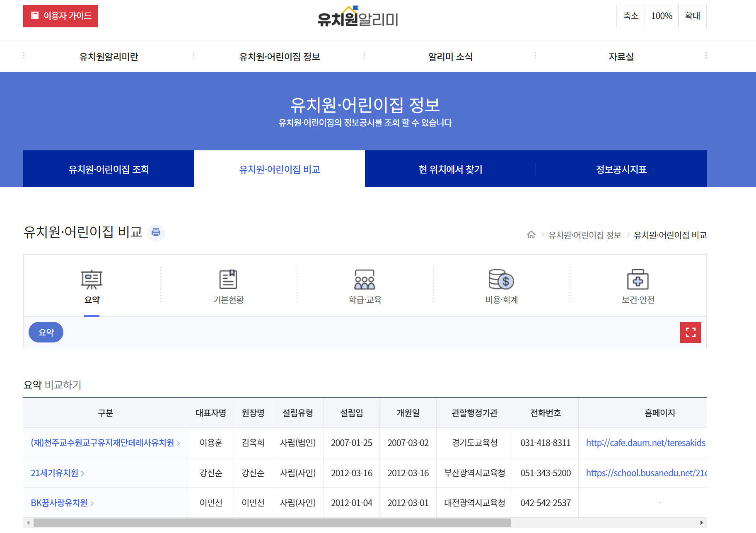
Task: Expand the 데레사유치원 entry arrow
Action: click(179, 443)
